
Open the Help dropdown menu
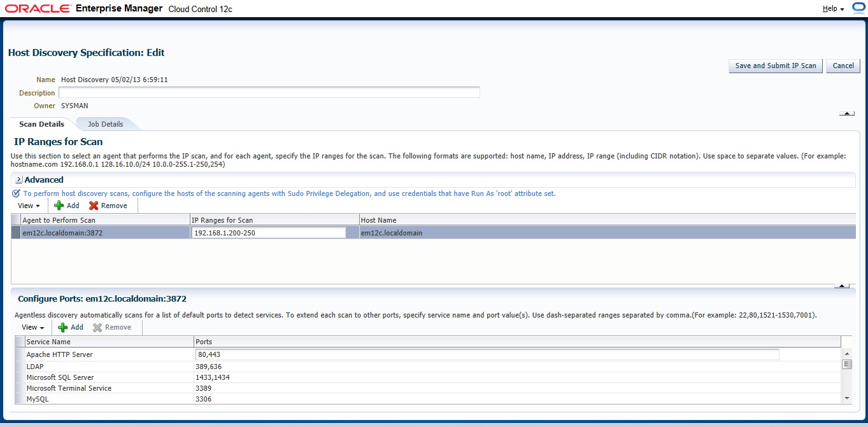[833, 9]
